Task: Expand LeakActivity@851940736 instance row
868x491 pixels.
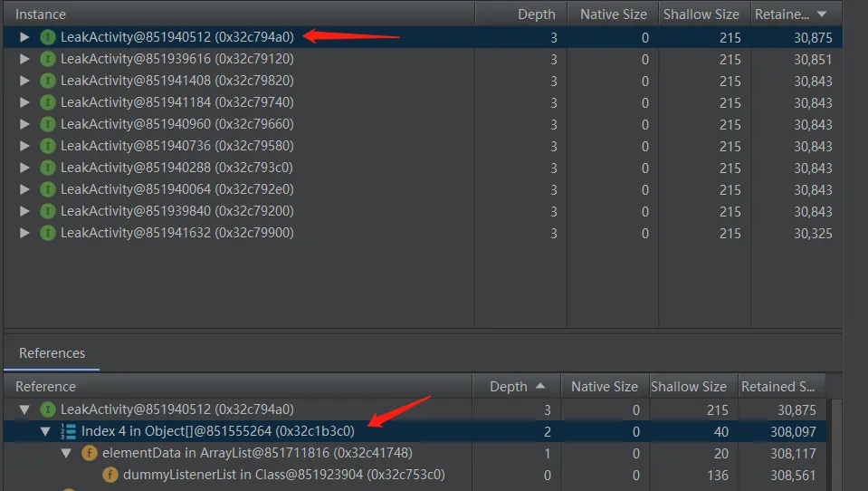Action: pos(24,146)
